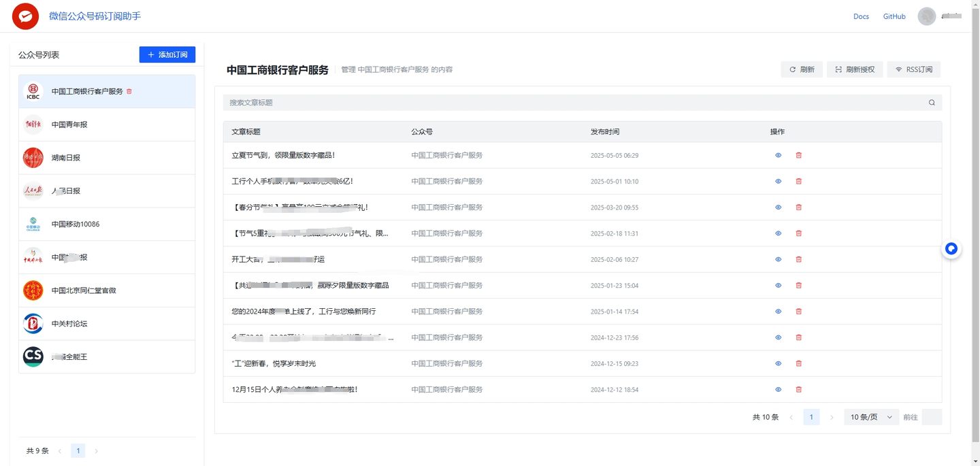This screenshot has width=980, height=466.
Task: Click the 搜索文章标题 search input field
Action: [x=476, y=102]
